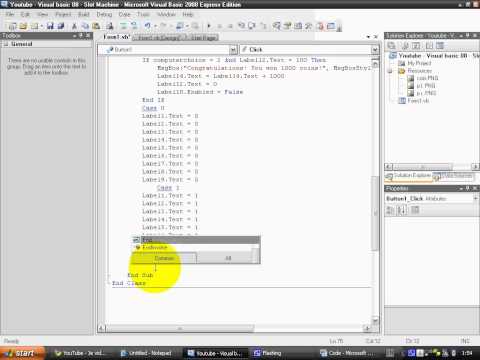Open the Project menu
This screenshot has height=360, width=480.
[63, 14]
